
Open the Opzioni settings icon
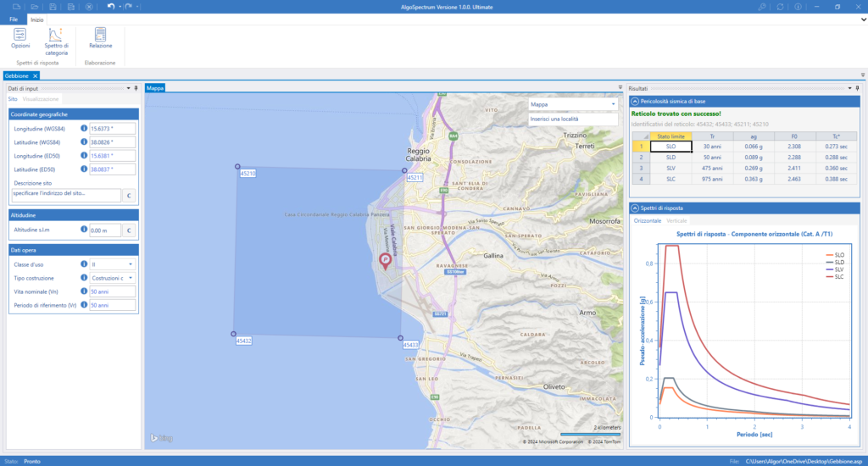click(x=20, y=38)
